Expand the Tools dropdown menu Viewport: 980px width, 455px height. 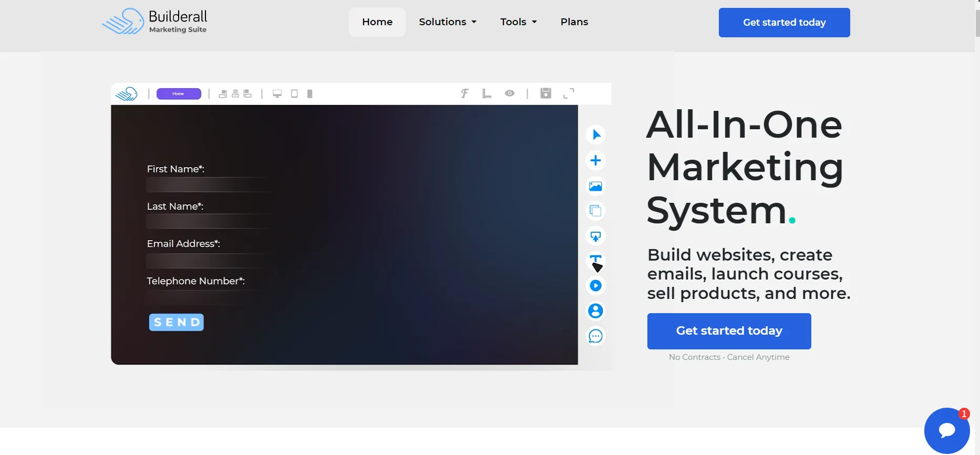(x=519, y=22)
